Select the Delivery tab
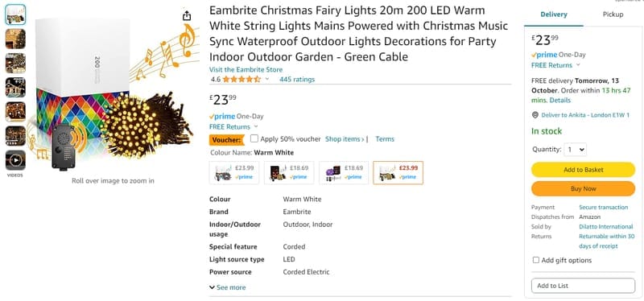The width and height of the screenshot is (644, 301). (554, 14)
